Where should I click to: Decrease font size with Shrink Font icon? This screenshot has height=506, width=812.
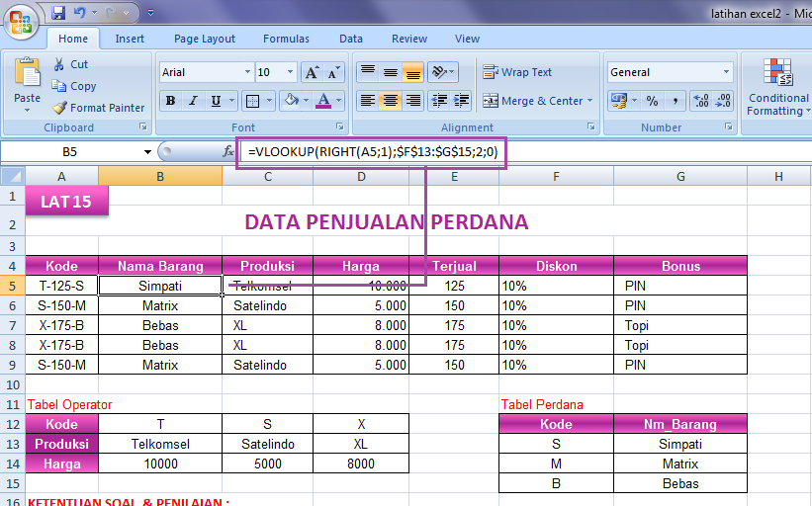333,72
